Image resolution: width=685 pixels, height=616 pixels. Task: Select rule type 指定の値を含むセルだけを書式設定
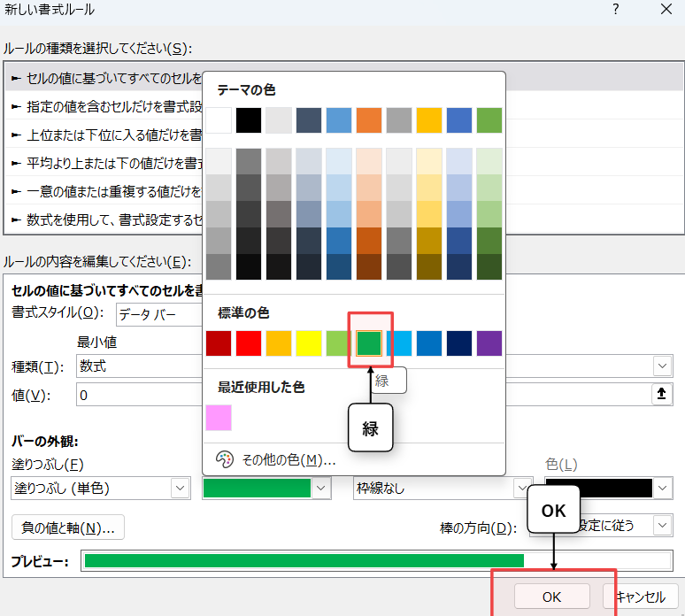pos(106,107)
